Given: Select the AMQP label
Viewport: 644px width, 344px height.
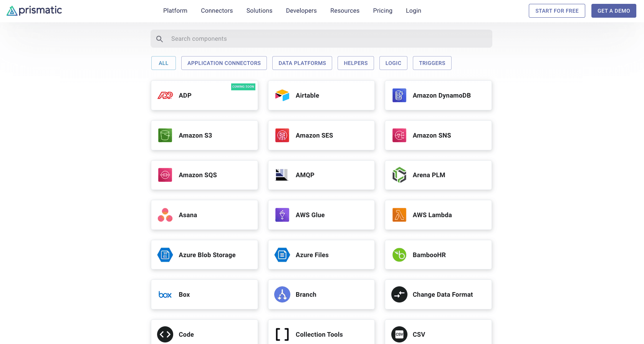Looking at the screenshot, I should coord(305,175).
